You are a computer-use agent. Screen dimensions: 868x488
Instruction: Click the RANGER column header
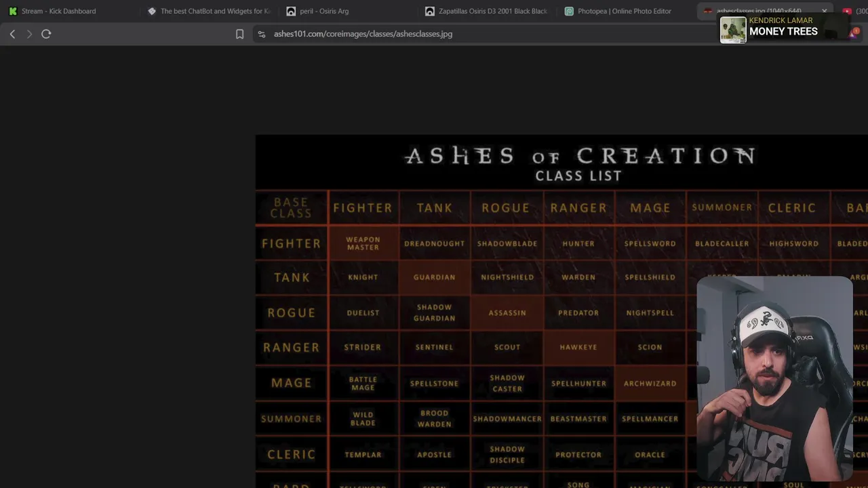pyautogui.click(x=578, y=207)
